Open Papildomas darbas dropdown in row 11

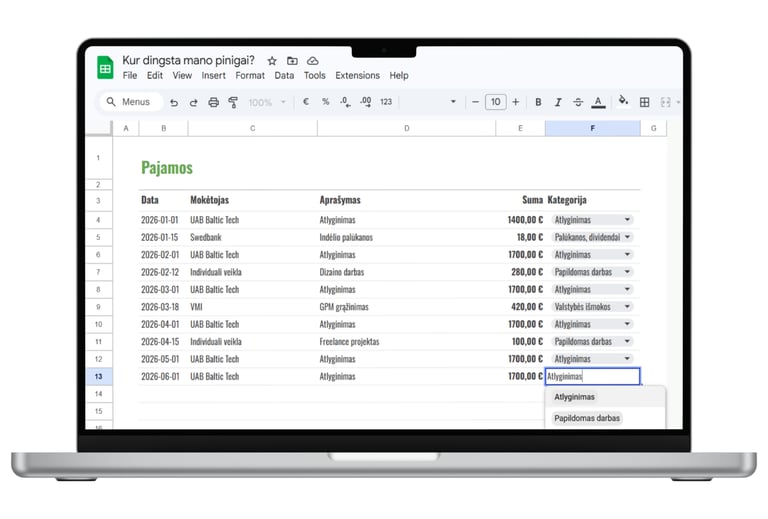click(627, 341)
